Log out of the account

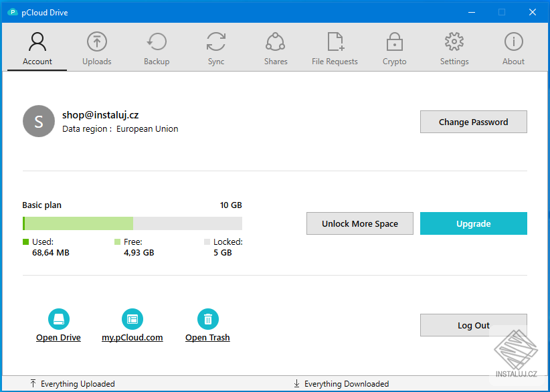tap(474, 325)
